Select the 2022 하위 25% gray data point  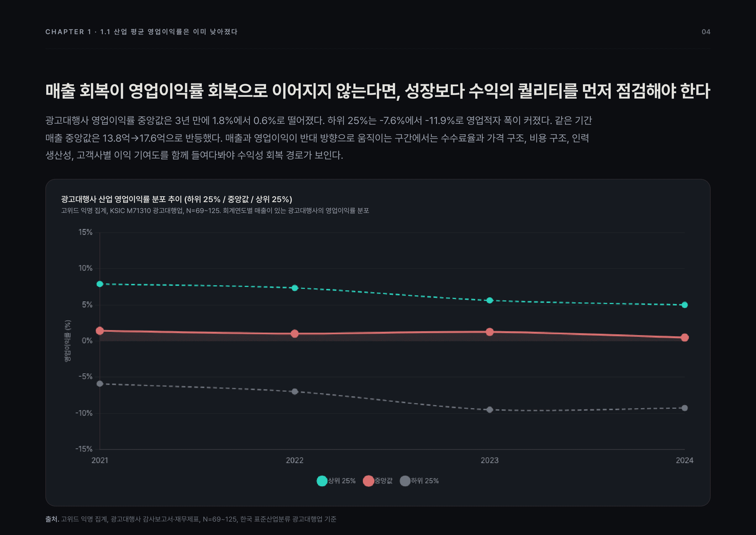click(295, 391)
